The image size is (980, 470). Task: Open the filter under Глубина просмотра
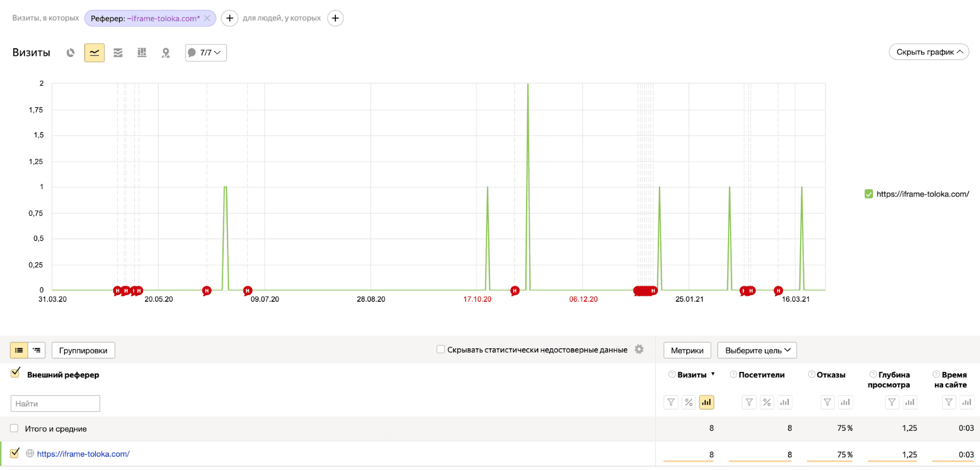(x=892, y=402)
